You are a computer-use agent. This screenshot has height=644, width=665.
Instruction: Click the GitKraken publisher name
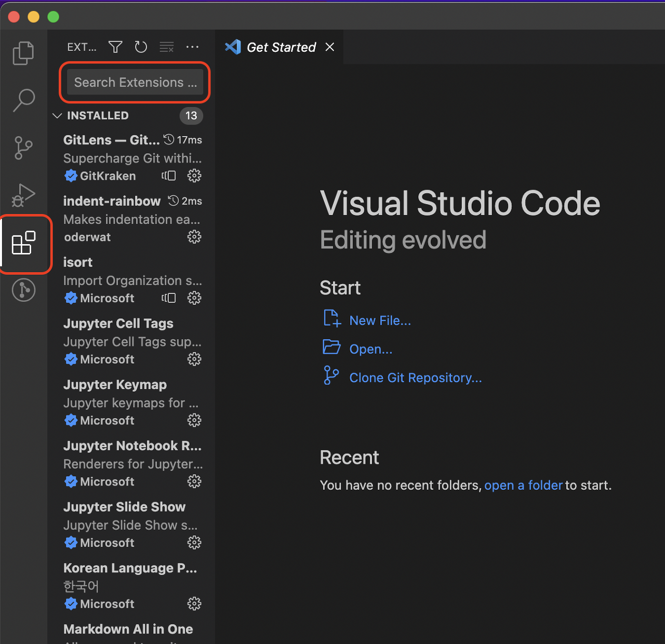pyautogui.click(x=108, y=176)
